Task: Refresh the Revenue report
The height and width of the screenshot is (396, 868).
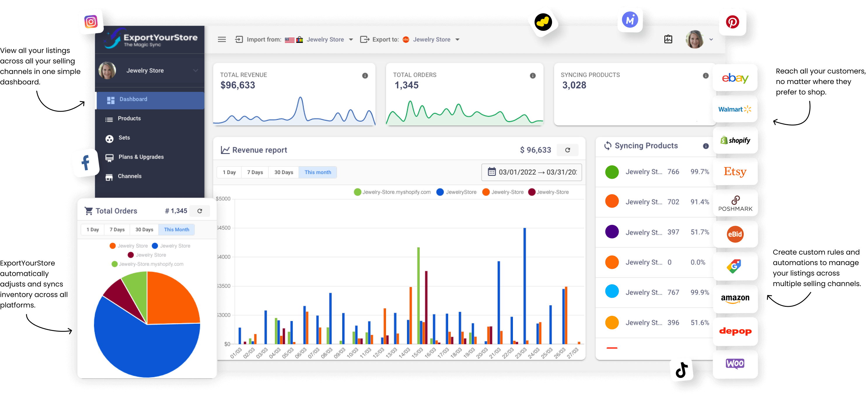Action: click(x=567, y=150)
